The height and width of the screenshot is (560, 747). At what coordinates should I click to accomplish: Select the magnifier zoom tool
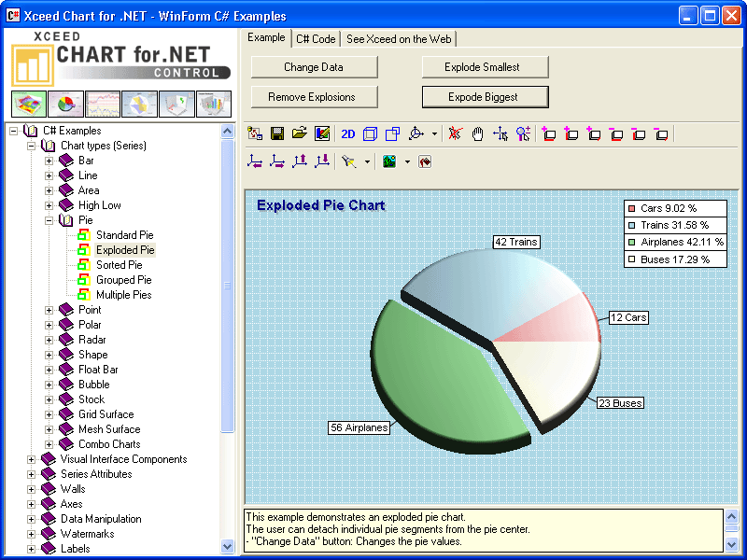(x=523, y=134)
